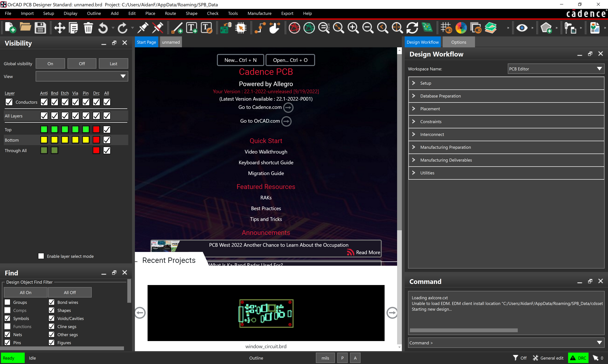
Task: Click the Add text icon in toolbar
Action: 192,28
